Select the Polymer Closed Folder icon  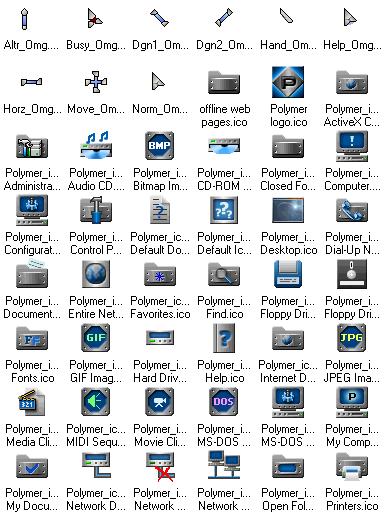[x=288, y=147]
